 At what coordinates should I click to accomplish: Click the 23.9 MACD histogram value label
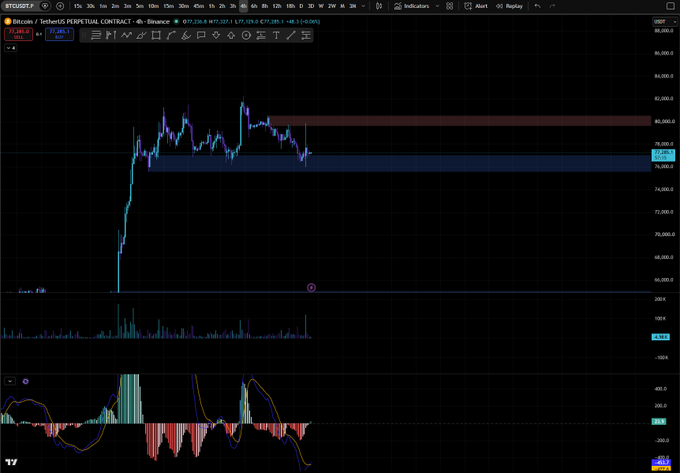pyautogui.click(x=659, y=421)
